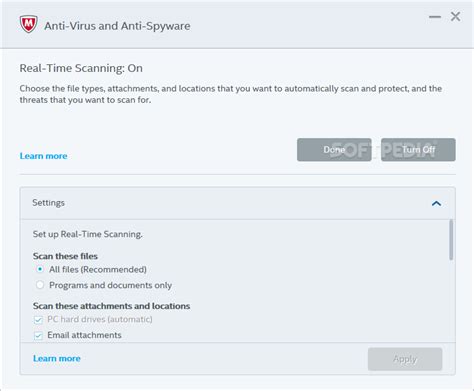Turn Off Real-Time Scanning
Screen dimensions: 474x391
[x=418, y=150]
